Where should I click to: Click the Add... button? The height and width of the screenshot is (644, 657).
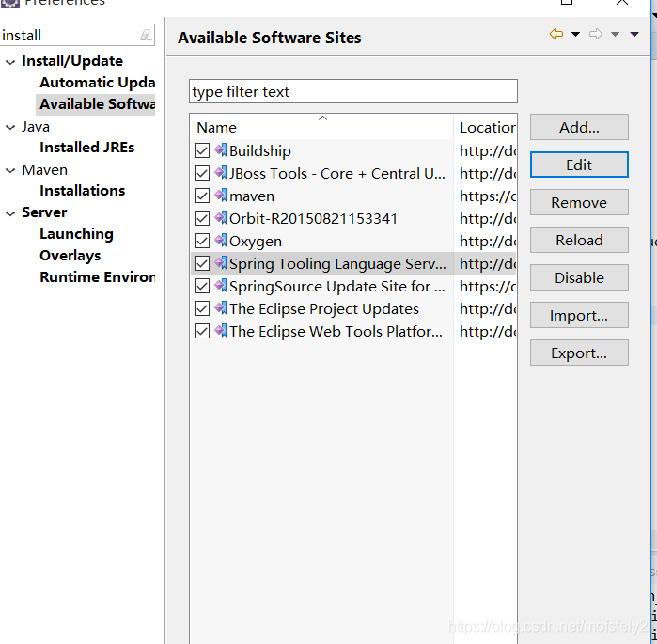tap(579, 127)
